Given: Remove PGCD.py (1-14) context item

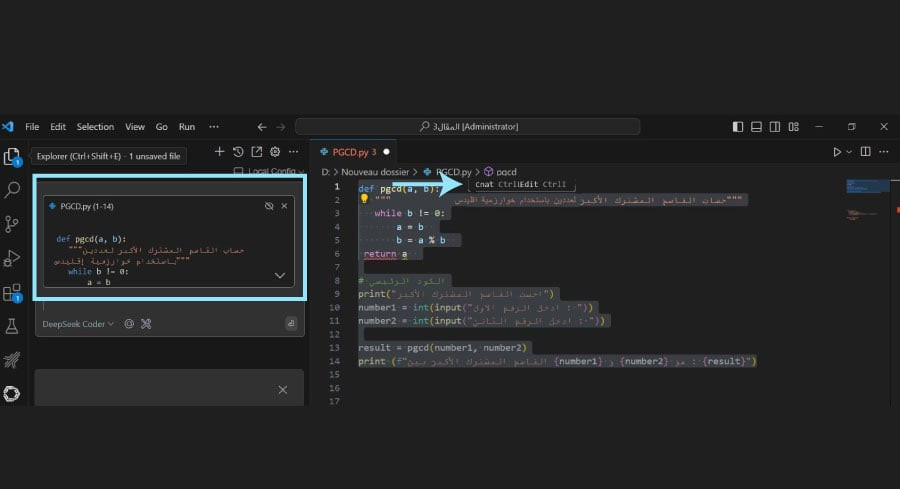Looking at the screenshot, I should (x=284, y=206).
